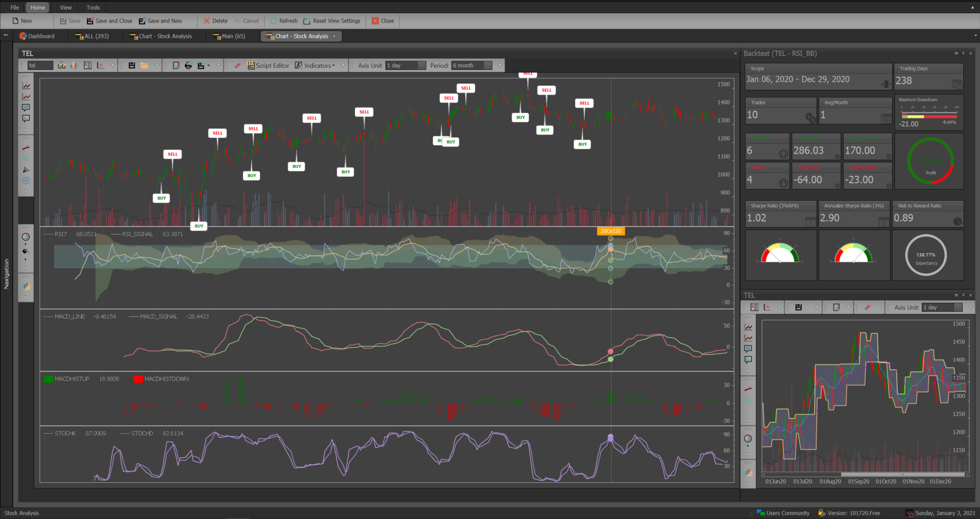The image size is (980, 519).
Task: Toggle the MACDHISTUP green legend swatch
Action: point(49,379)
